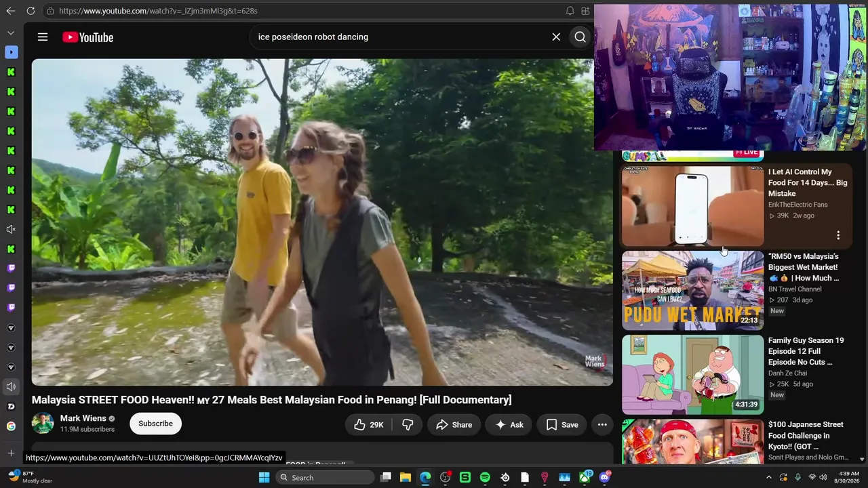Open the 'I Let AI Control My Food' title
868x488 pixels.
point(808,183)
